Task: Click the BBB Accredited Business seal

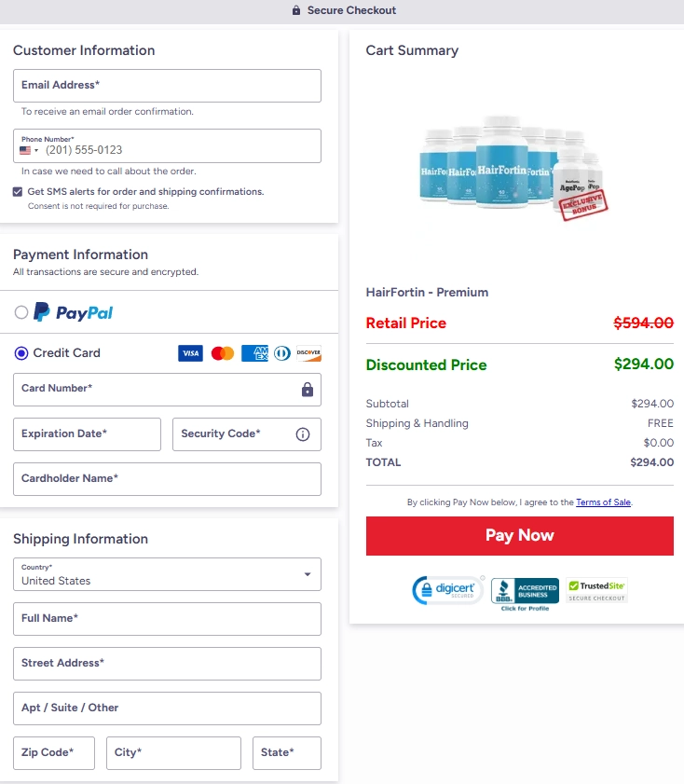Action: 525,589
